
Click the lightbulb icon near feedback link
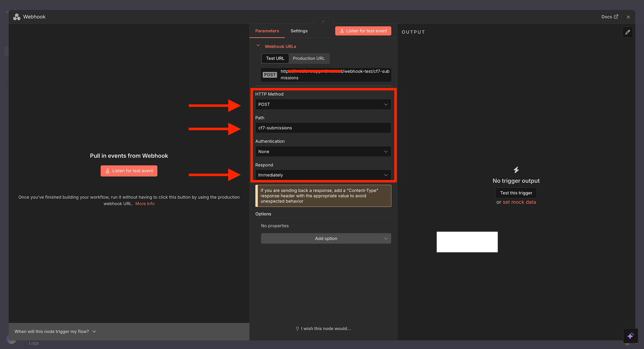click(297, 329)
